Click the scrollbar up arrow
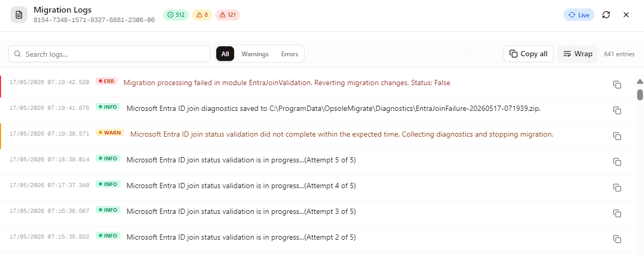Image resolution: width=644 pixels, height=257 pixels. click(640, 81)
